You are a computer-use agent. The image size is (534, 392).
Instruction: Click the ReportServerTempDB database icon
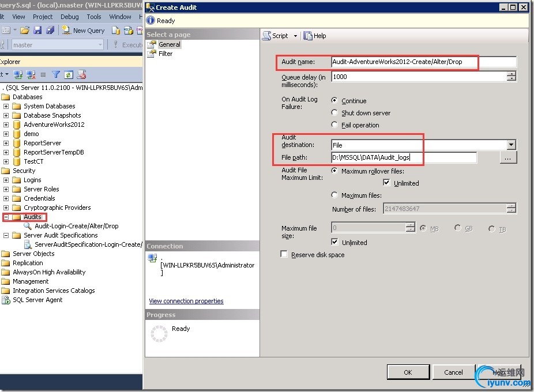click(17, 152)
